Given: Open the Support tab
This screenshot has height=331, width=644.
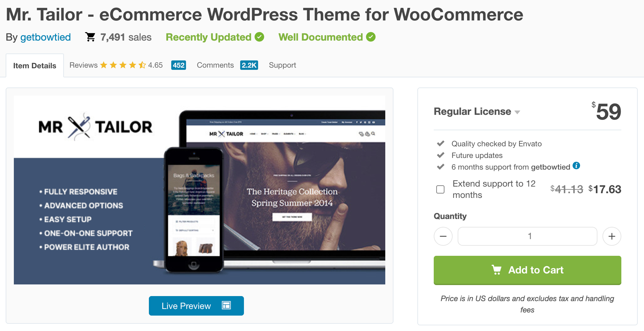Looking at the screenshot, I should [x=282, y=65].
